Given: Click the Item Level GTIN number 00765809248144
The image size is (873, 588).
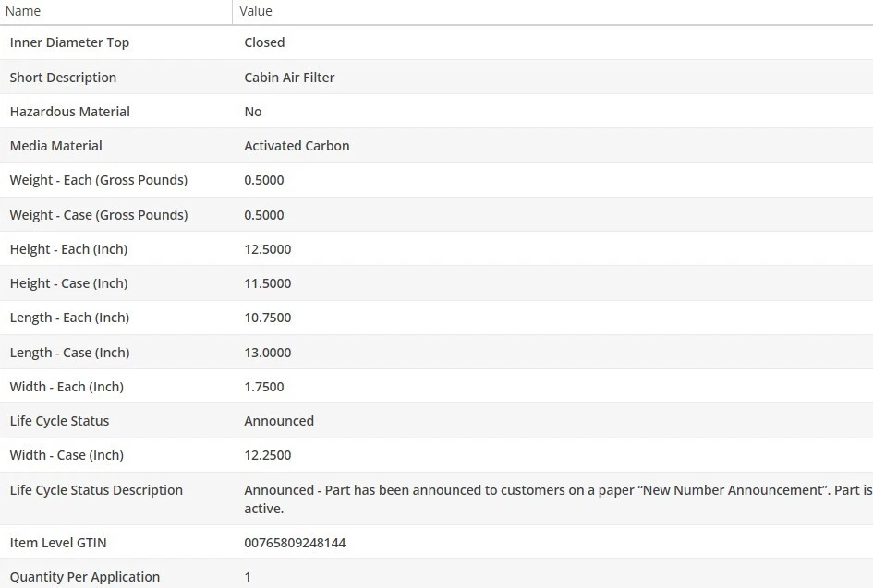Looking at the screenshot, I should point(295,543).
